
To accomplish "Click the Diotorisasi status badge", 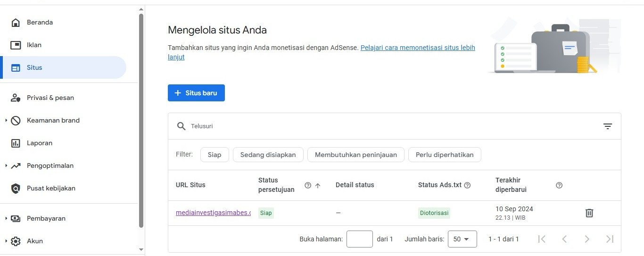I will 434,213.
